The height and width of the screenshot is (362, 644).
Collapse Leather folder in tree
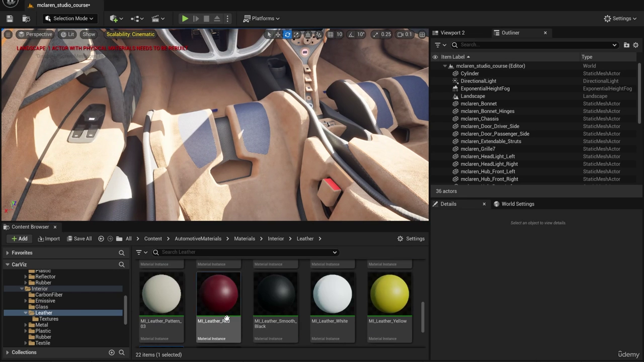pos(26,313)
